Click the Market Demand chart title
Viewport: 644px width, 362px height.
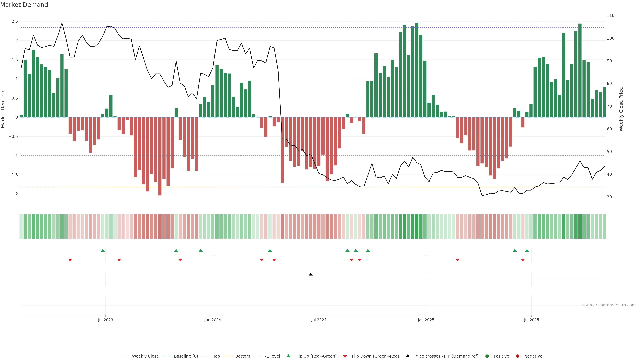24,5
